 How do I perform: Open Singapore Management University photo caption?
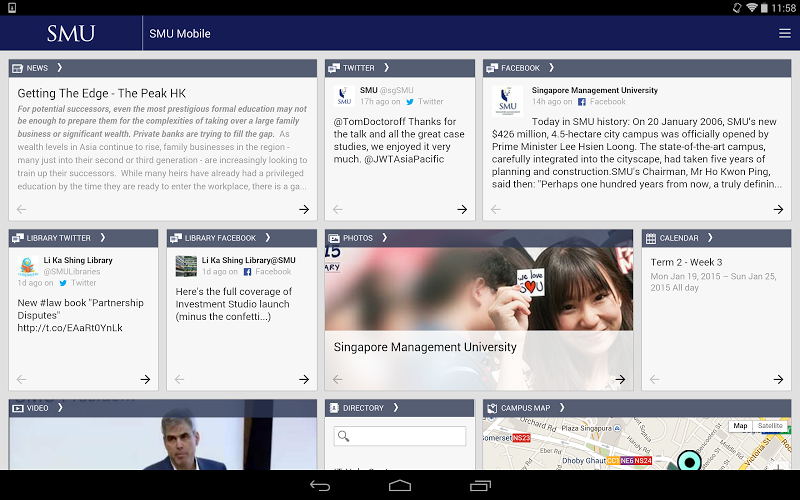coord(425,347)
